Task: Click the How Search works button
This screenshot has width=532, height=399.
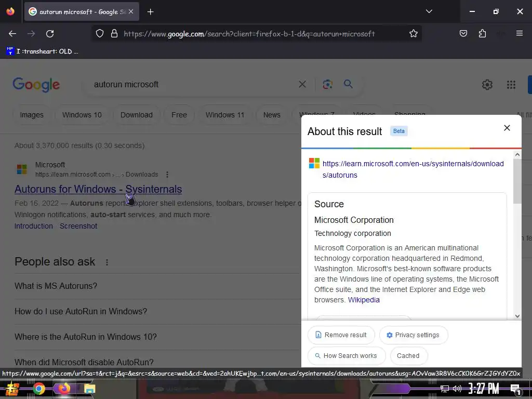Action: tap(347, 355)
